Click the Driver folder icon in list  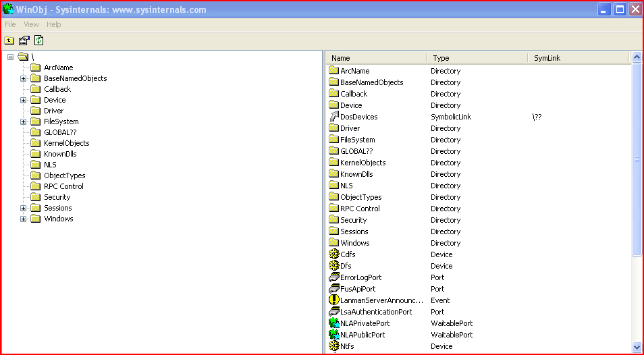(x=334, y=128)
